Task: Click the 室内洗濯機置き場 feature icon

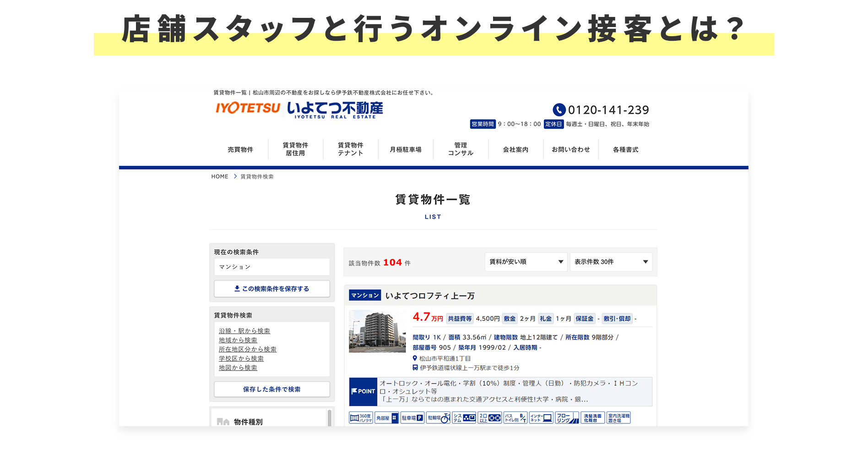Action: [x=618, y=418]
